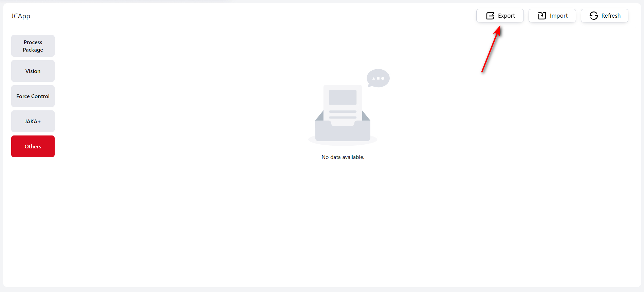Image resolution: width=644 pixels, height=292 pixels.
Task: Click the text lines on the document graphic
Action: coord(343,114)
